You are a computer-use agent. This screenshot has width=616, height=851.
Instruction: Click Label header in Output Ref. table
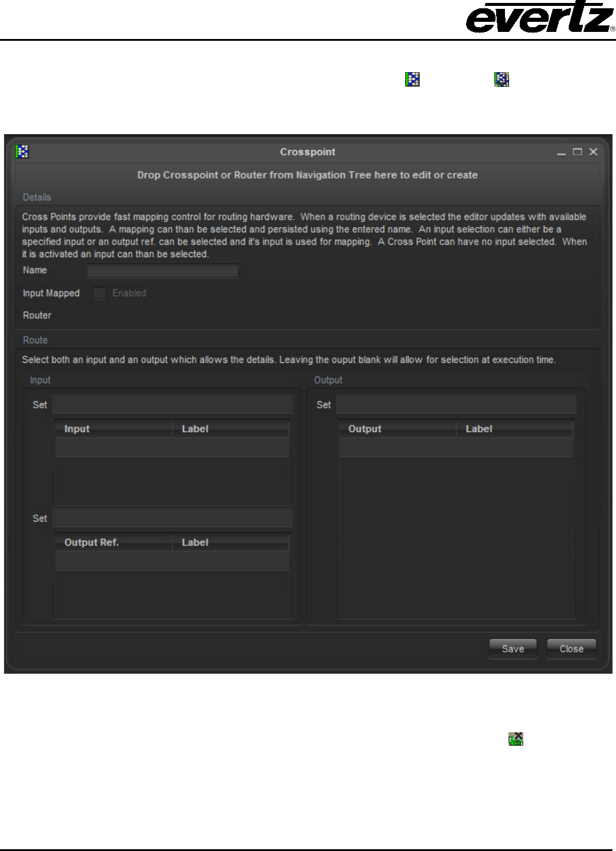coord(231,543)
